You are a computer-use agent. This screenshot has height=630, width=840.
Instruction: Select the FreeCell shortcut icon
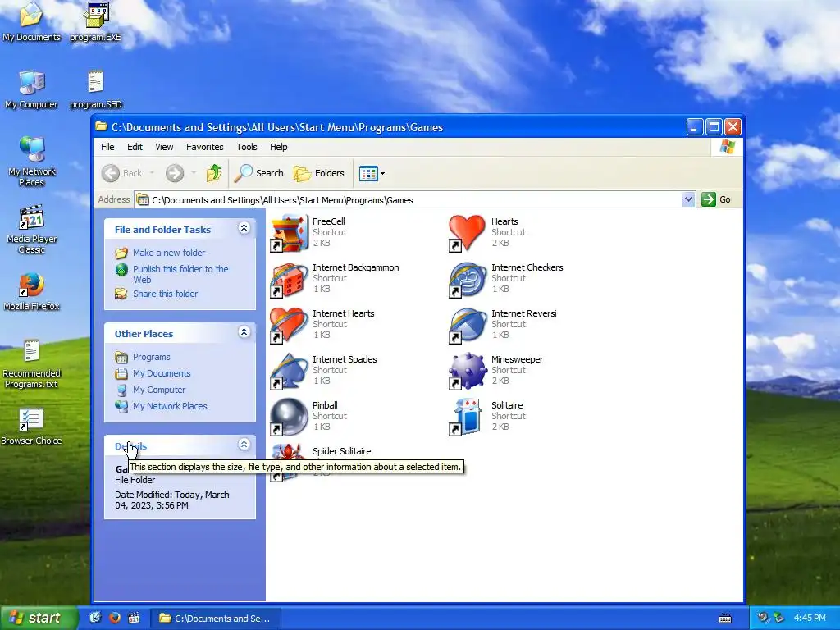[290, 233]
